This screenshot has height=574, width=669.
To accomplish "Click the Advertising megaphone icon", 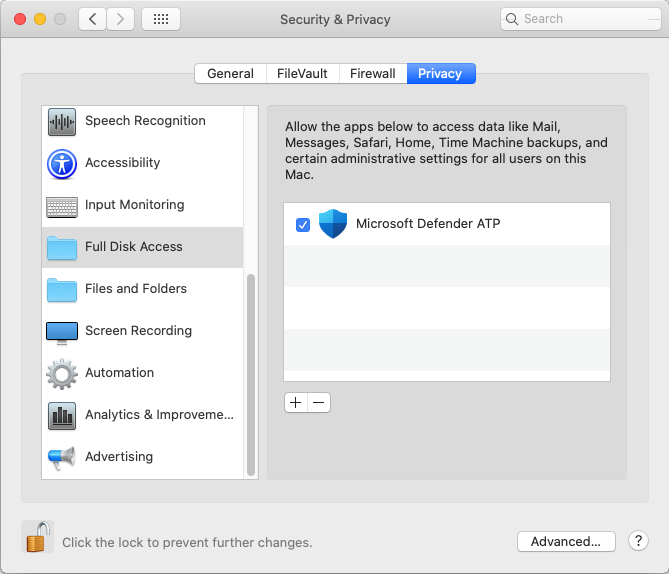I will pos(62,458).
